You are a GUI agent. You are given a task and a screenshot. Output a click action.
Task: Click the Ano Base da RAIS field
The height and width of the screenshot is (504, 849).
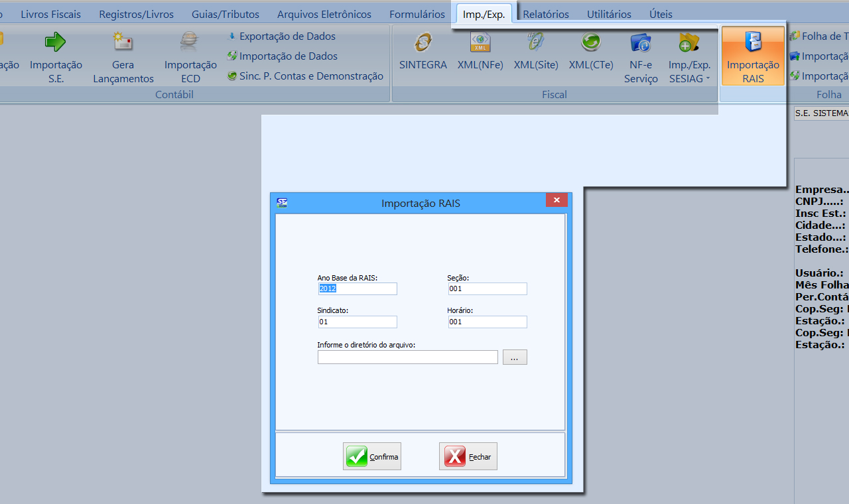[x=358, y=289]
